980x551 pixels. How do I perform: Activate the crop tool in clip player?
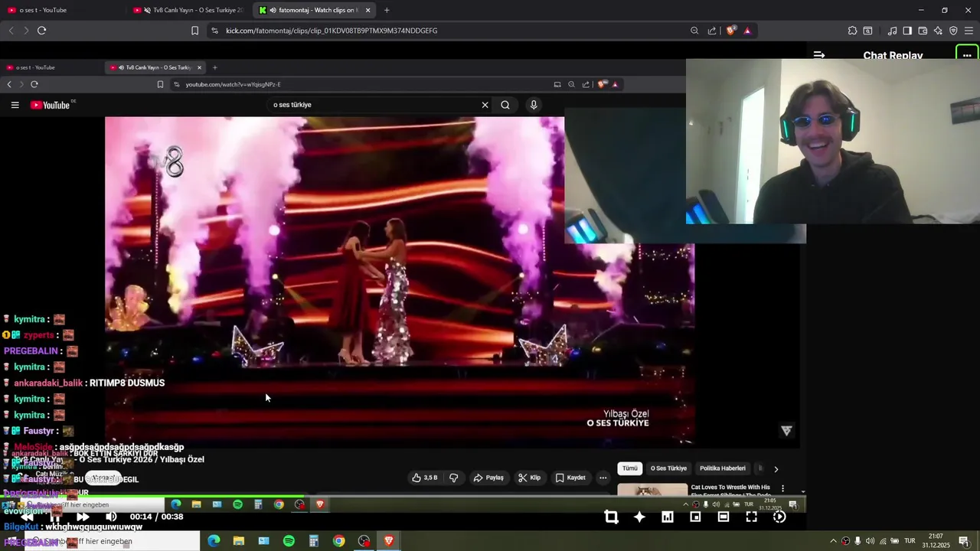(611, 517)
